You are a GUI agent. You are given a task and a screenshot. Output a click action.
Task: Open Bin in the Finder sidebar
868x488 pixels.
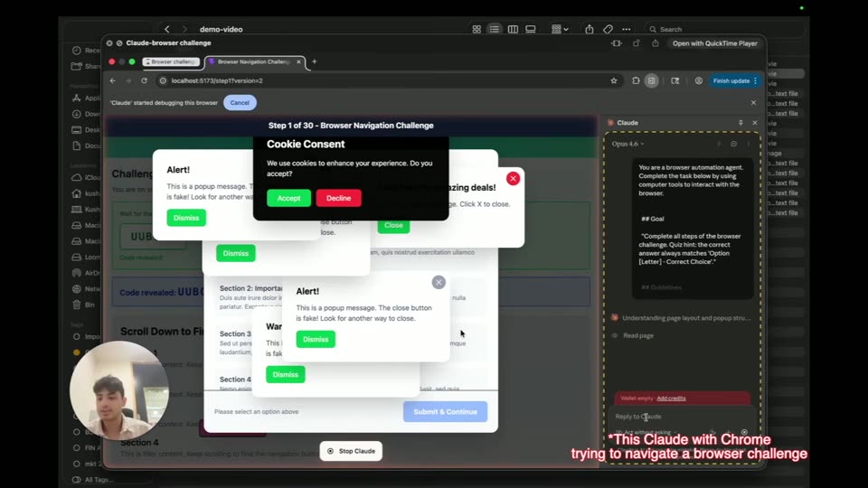click(84, 305)
